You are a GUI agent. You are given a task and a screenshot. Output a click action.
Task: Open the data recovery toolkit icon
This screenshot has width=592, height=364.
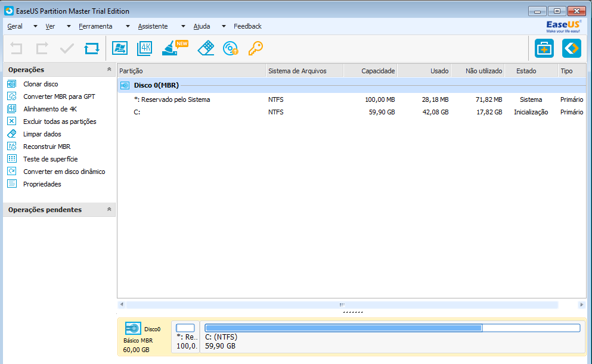[x=544, y=48]
